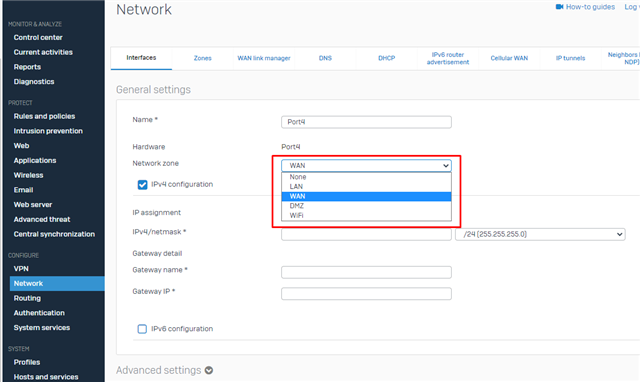Open Reports in sidebar
640x382 pixels.
(x=27, y=67)
